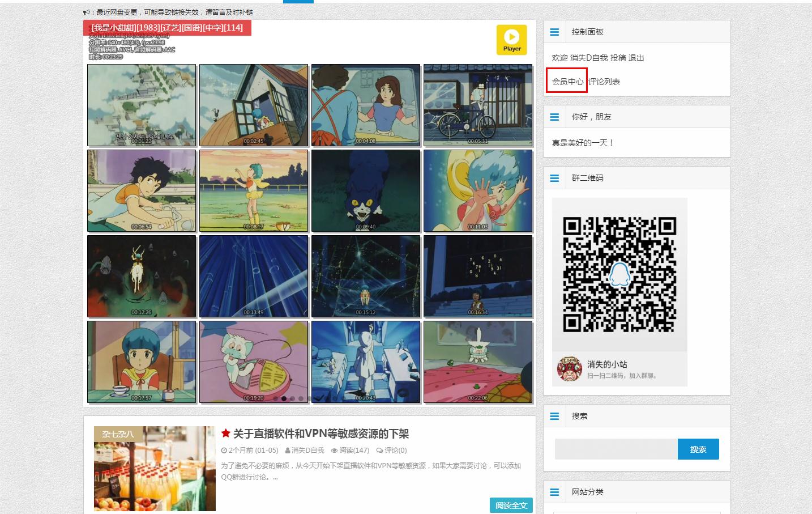The image size is (812, 514).
Task: Click video frame thumbnail at 00:13:49
Action: pyautogui.click(x=254, y=277)
